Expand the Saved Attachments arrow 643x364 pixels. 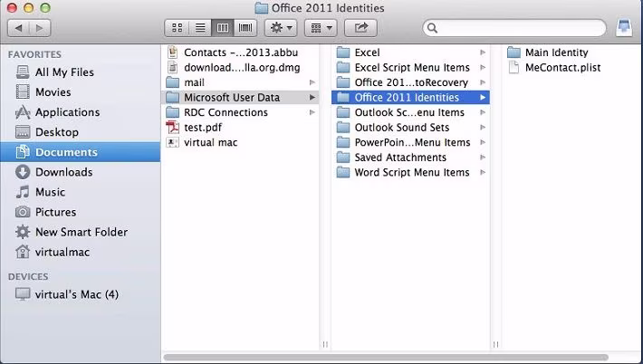coord(483,158)
